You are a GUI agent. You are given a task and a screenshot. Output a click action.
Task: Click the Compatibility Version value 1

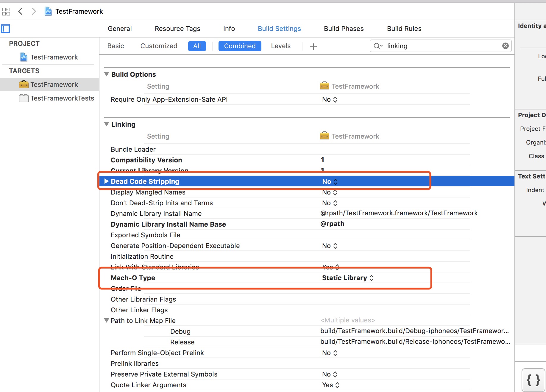322,160
